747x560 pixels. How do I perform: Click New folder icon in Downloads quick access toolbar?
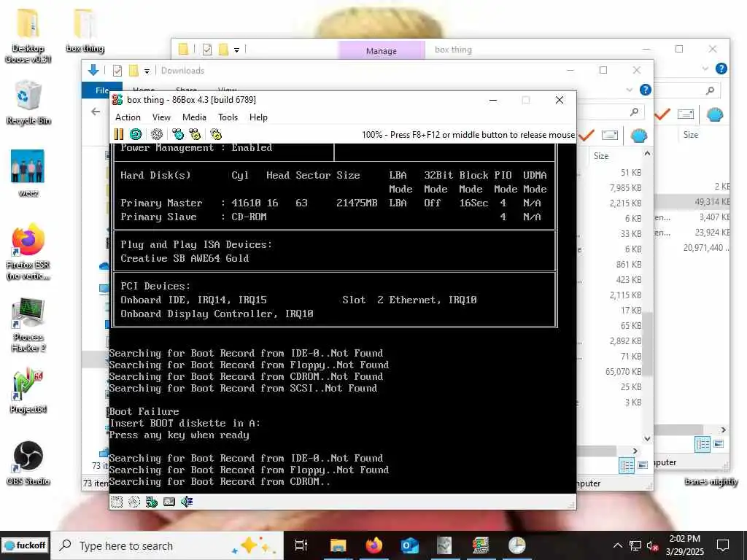tap(134, 71)
